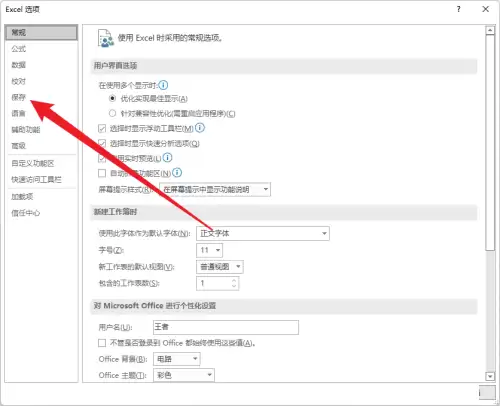Screen dimensions: 500x406
Task: Click the scrollbar up arrow
Action: tap(490, 31)
